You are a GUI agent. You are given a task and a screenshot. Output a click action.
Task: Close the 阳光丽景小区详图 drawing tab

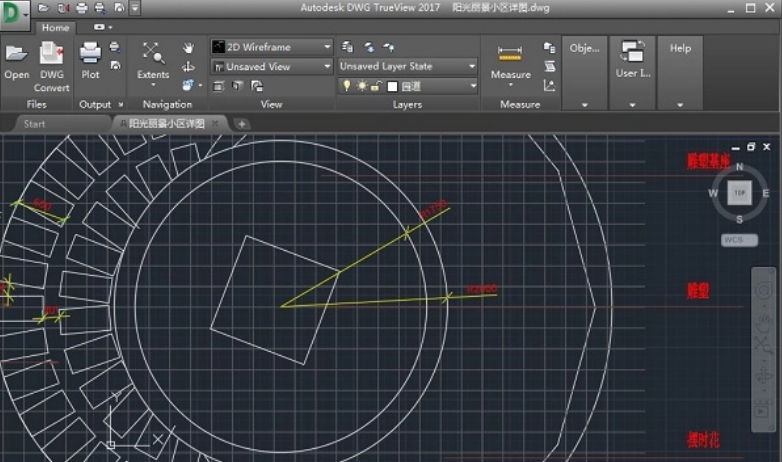pyautogui.click(x=215, y=123)
